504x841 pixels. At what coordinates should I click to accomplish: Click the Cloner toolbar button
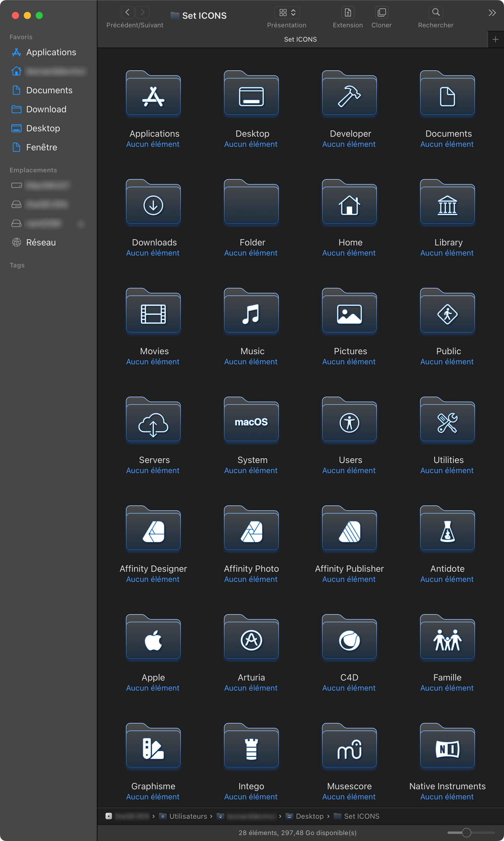point(382,12)
